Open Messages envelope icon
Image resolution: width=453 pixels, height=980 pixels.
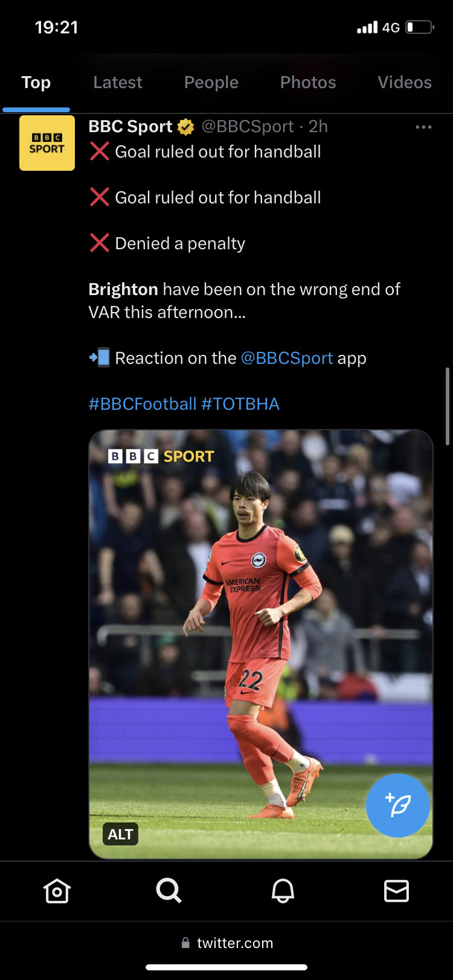tap(396, 891)
